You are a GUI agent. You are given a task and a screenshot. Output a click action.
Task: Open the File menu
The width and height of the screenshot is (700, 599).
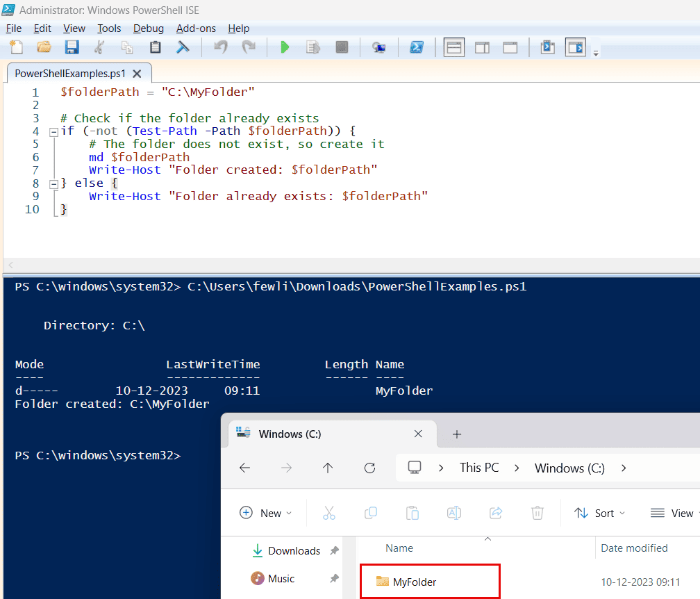(x=14, y=28)
